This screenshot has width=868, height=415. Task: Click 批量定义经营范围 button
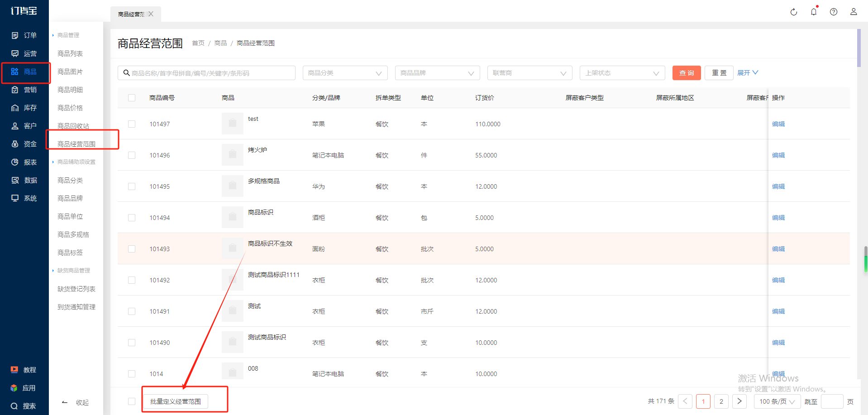coord(176,401)
